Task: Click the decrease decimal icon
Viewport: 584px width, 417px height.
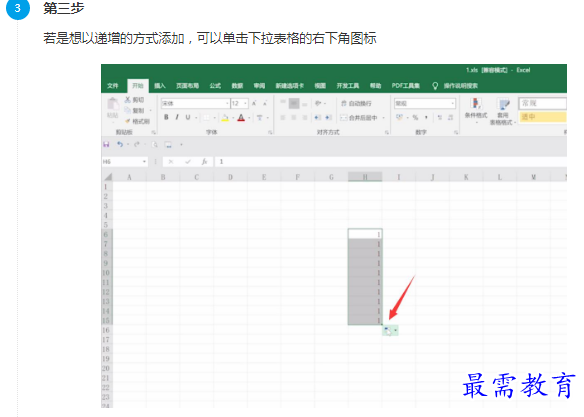Action: [450, 117]
